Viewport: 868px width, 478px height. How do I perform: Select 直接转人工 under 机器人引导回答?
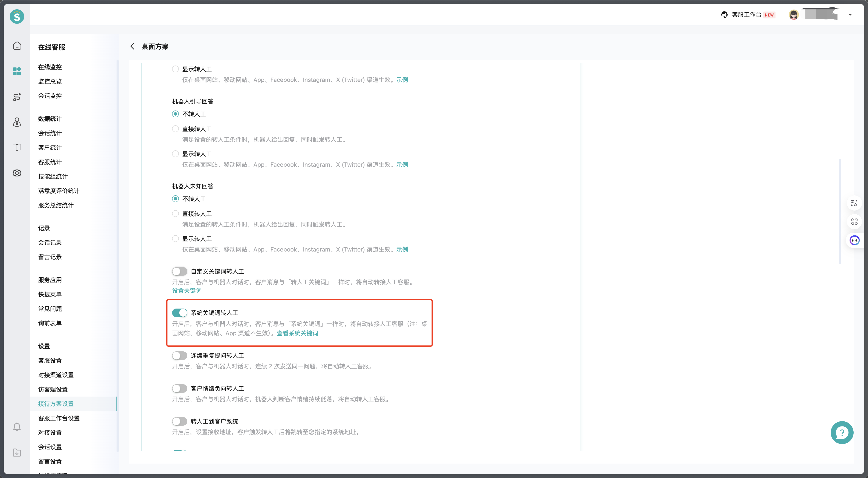tap(175, 129)
